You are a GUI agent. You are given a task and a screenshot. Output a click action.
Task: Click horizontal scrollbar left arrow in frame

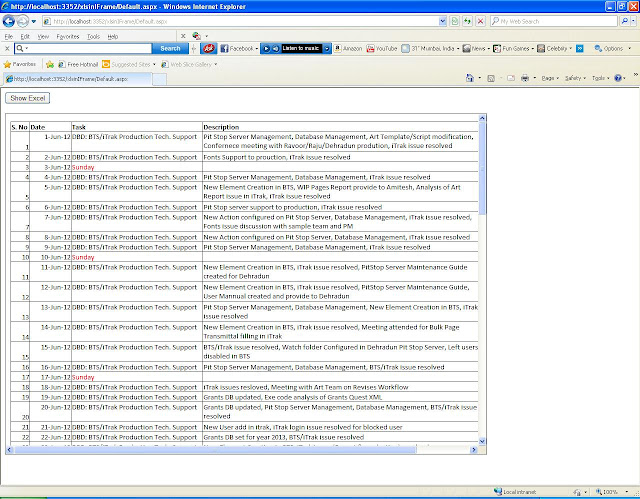point(10,450)
